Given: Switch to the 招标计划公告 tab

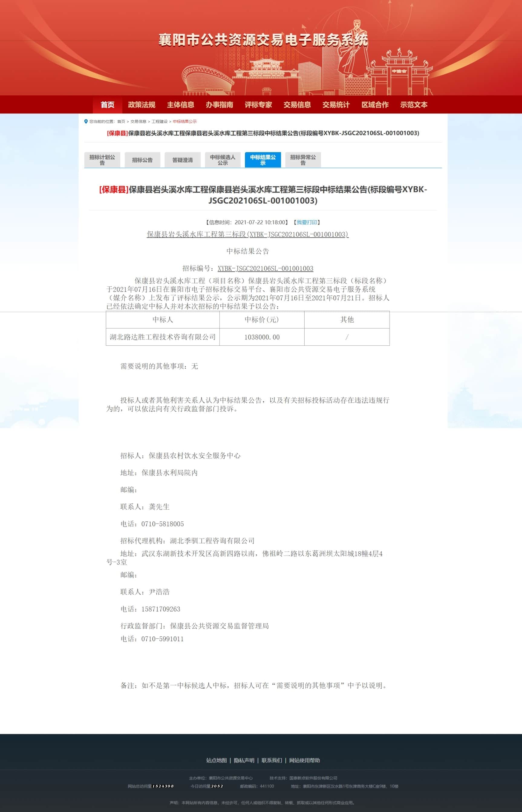Looking at the screenshot, I should (102, 160).
